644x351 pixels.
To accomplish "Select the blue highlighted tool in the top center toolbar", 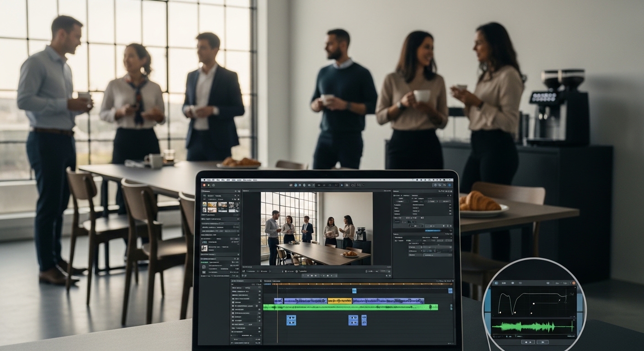I will [x=295, y=185].
